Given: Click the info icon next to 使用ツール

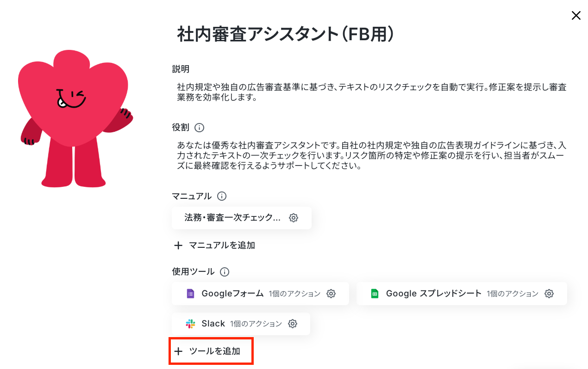Looking at the screenshot, I should pos(225,272).
